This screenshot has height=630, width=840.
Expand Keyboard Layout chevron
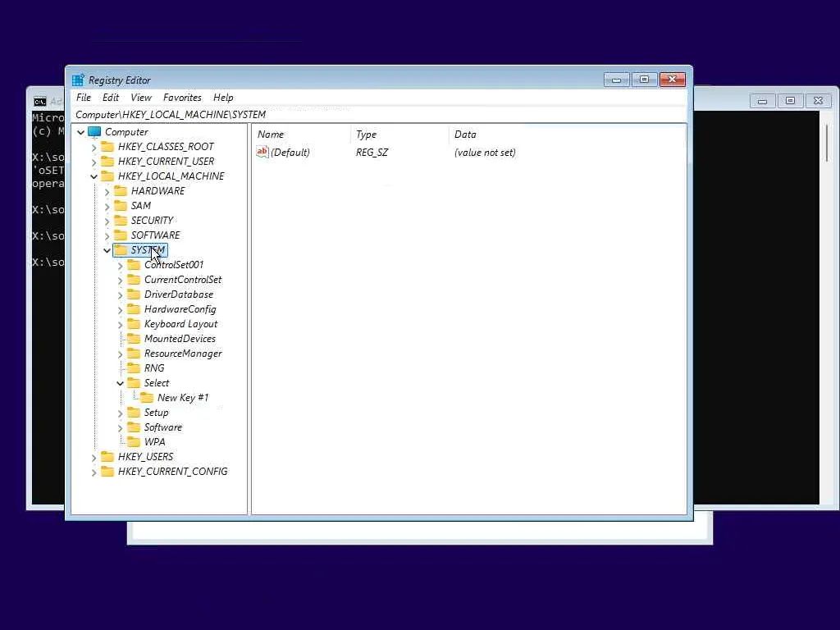click(x=120, y=325)
